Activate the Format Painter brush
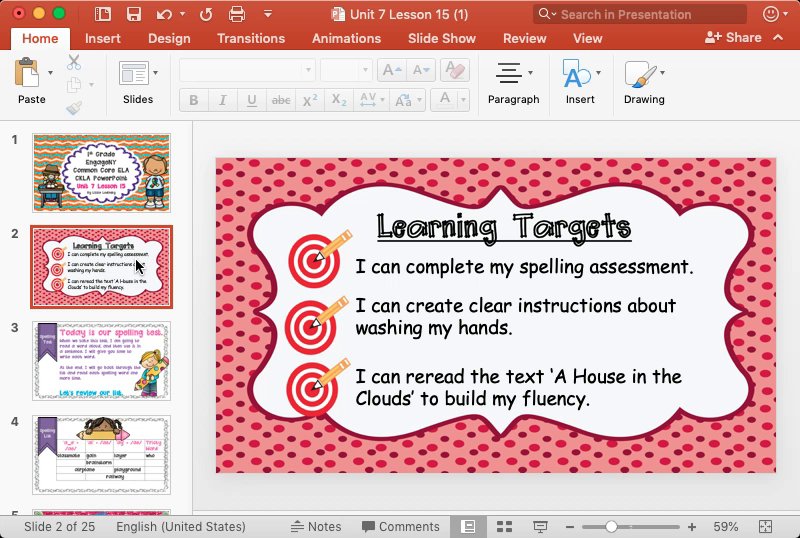The height and width of the screenshot is (538, 800). tap(74, 107)
